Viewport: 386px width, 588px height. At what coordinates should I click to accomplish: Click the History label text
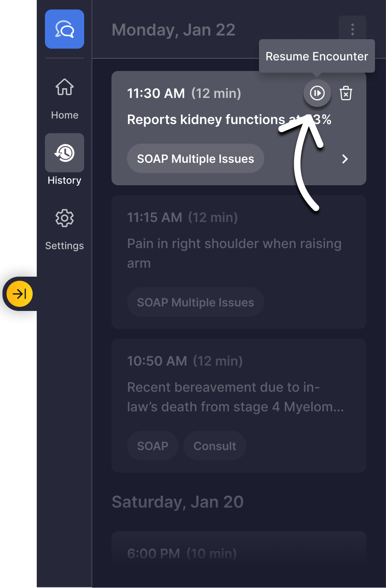click(65, 180)
